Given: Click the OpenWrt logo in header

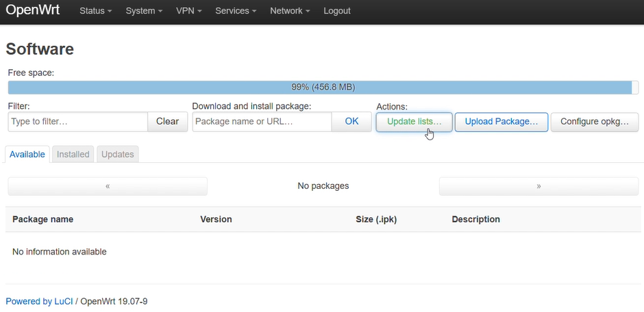Looking at the screenshot, I should [33, 11].
